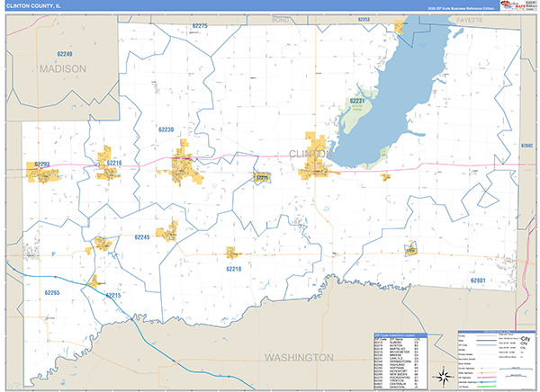Click the compass rose icon
Viewport: 540px width, 392px height.
(443, 375)
